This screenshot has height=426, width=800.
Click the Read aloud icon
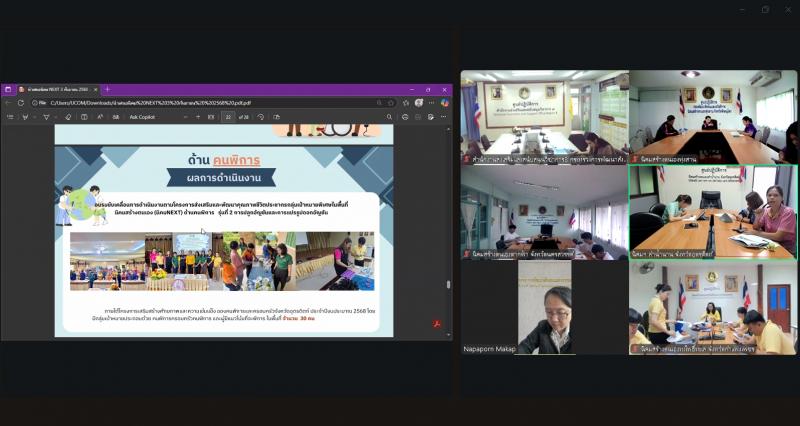tap(100, 117)
